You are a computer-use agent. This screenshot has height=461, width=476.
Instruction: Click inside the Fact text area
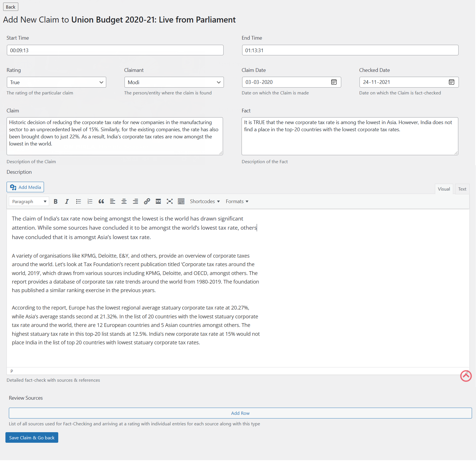[x=350, y=136]
